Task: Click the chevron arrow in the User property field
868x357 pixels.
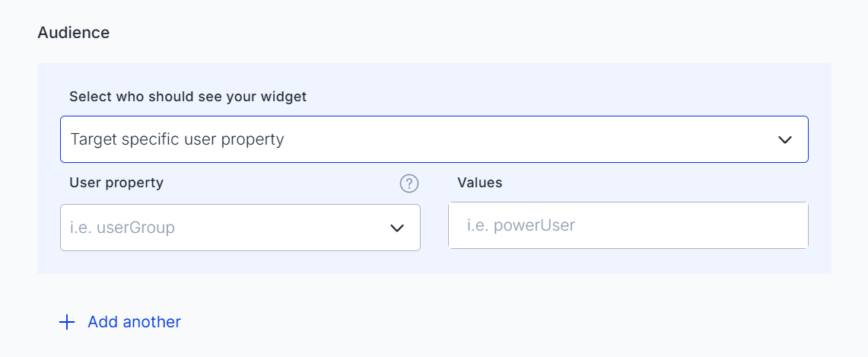Action: click(396, 228)
